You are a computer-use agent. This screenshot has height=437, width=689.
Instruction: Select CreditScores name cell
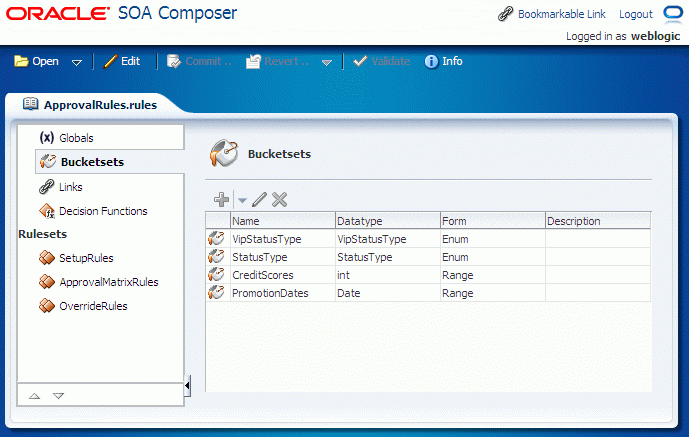click(x=283, y=275)
